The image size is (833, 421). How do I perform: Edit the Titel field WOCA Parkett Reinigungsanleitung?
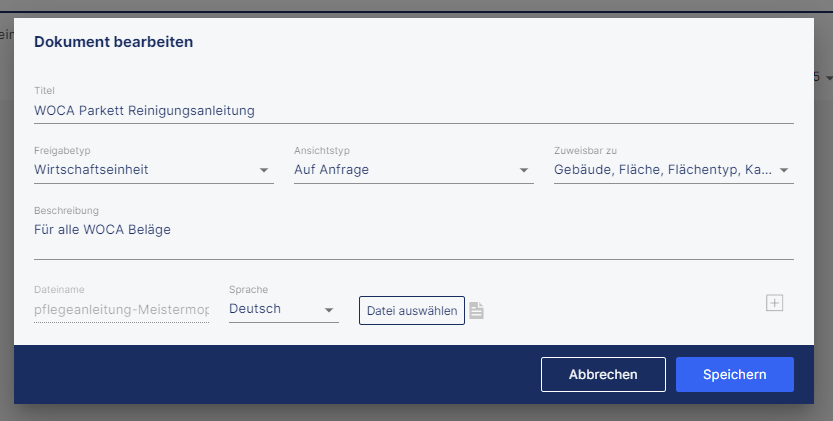(x=413, y=111)
